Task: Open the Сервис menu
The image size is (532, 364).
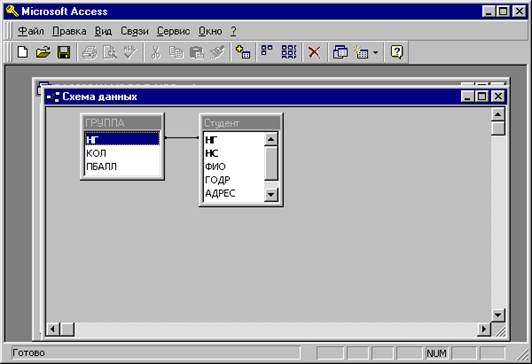Action: (x=173, y=31)
